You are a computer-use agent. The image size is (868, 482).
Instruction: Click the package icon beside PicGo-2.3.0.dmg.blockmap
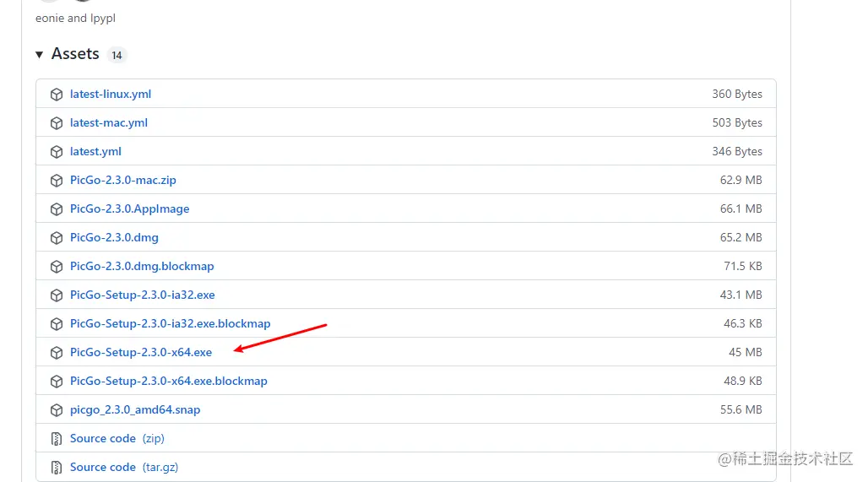tap(57, 267)
